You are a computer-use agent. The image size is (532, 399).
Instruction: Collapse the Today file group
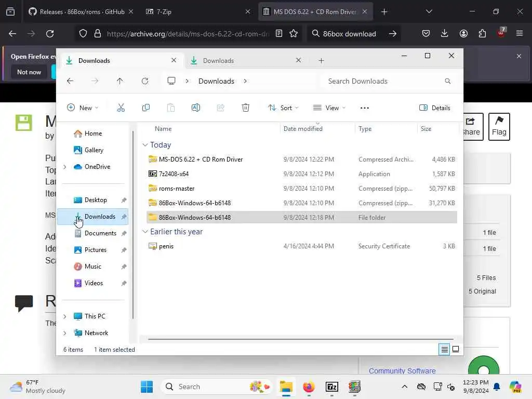pyautogui.click(x=145, y=145)
